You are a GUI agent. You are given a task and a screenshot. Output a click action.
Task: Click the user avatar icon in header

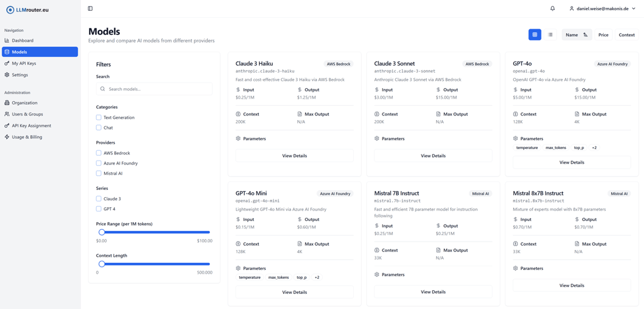tap(572, 9)
